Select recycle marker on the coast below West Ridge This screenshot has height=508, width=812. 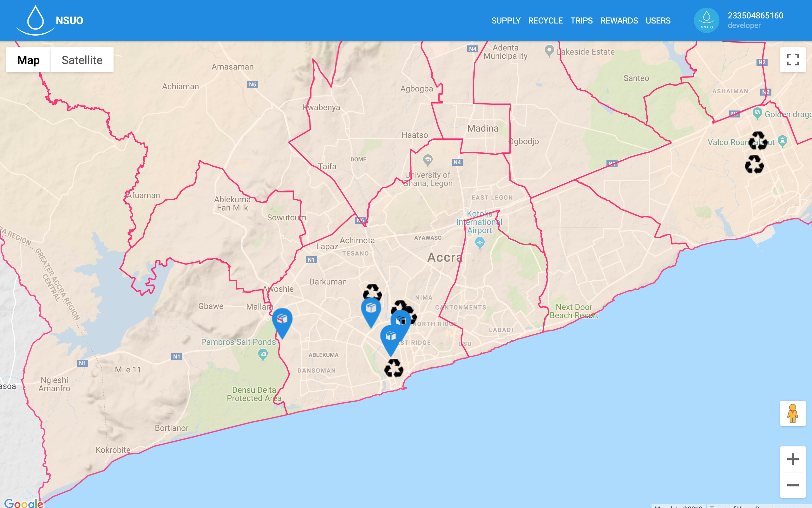(394, 368)
